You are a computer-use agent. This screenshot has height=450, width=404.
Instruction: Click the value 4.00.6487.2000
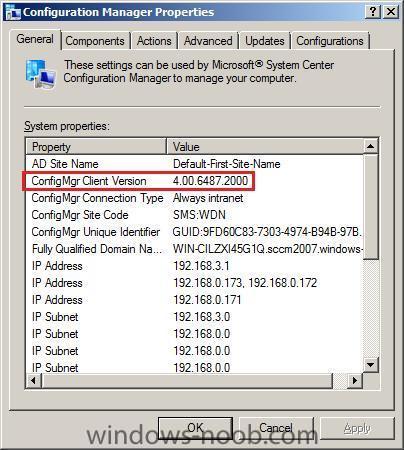[x=210, y=181]
